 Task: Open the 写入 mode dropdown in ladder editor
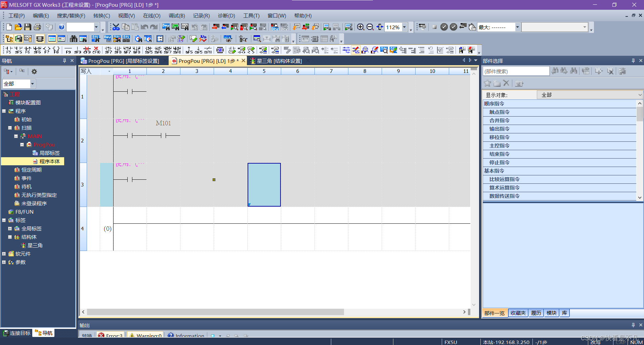pyautogui.click(x=109, y=71)
